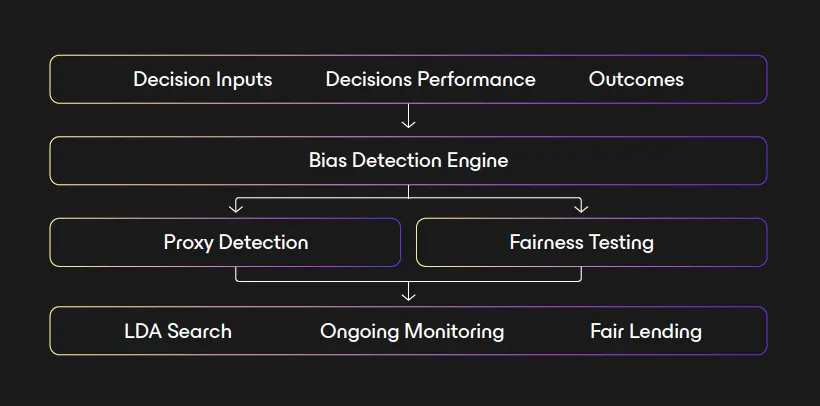Click the purple right edge of the Outcomes row
The width and height of the screenshot is (820, 406).
(767, 79)
